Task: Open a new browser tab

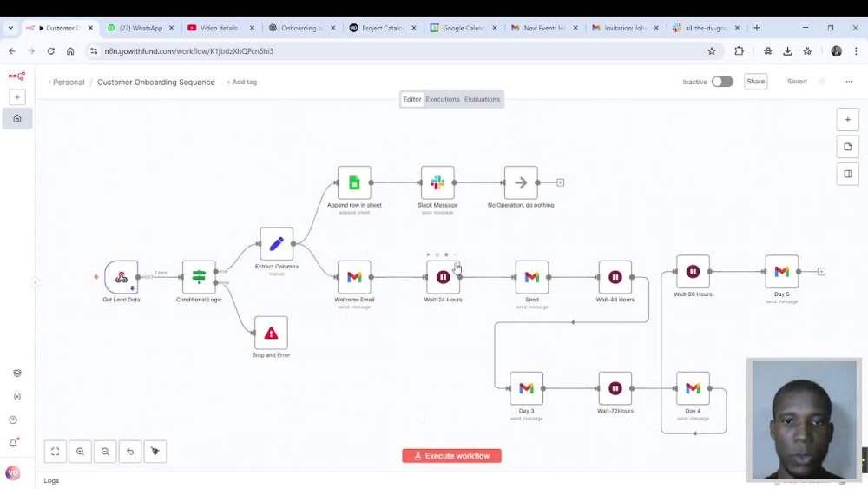Action: [x=756, y=28]
